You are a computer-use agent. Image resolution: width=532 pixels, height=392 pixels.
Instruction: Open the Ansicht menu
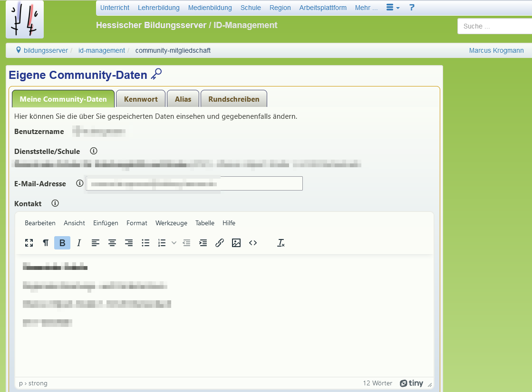click(x=74, y=223)
